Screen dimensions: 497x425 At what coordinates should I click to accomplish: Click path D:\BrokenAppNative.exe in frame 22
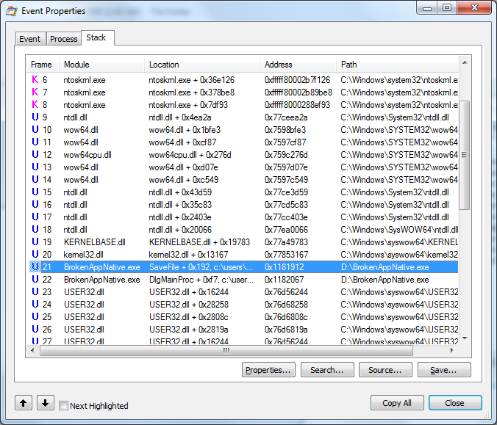click(385, 279)
